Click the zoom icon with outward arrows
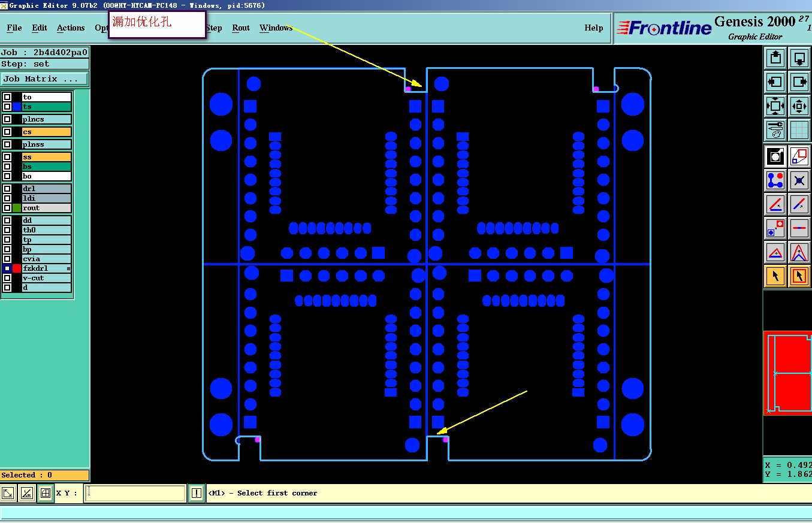Screen dimensions: 812x523 point(799,106)
